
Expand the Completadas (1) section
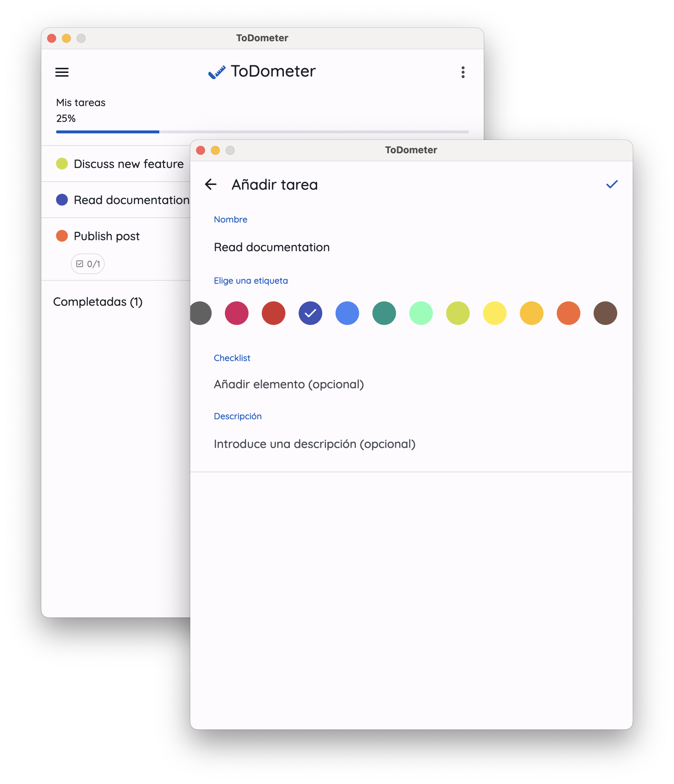click(98, 302)
